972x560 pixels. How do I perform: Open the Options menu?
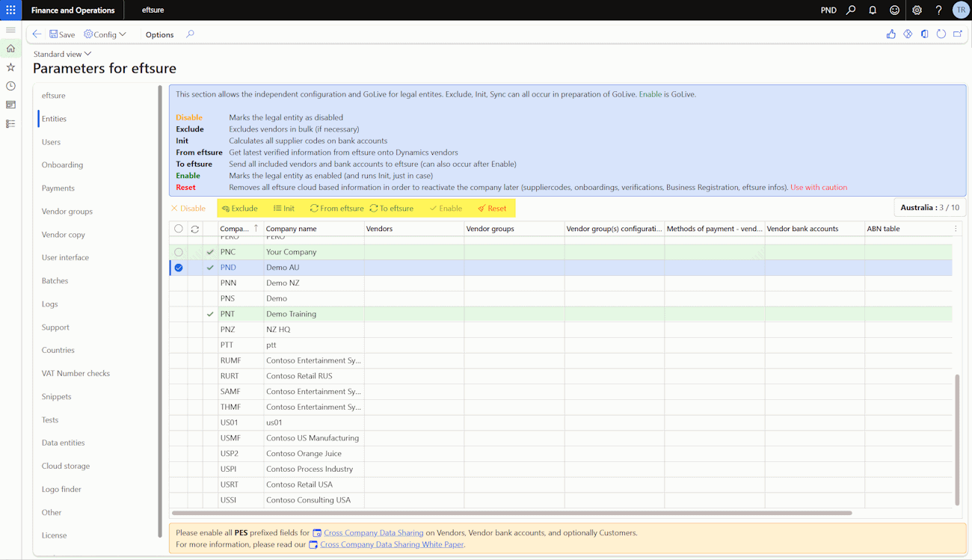point(159,34)
